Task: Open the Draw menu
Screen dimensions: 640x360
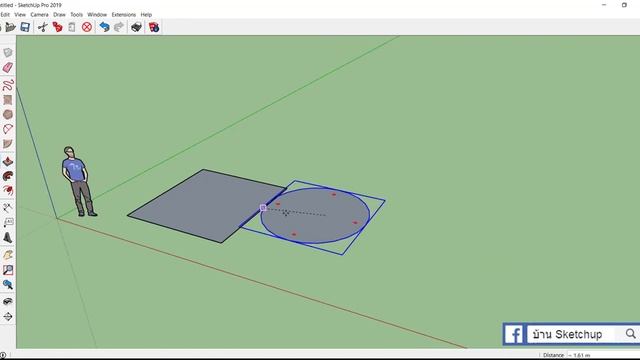Action: pyautogui.click(x=59, y=15)
